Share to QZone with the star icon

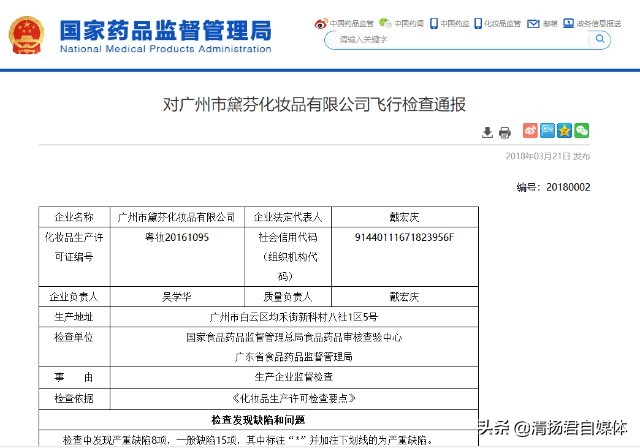point(564,131)
